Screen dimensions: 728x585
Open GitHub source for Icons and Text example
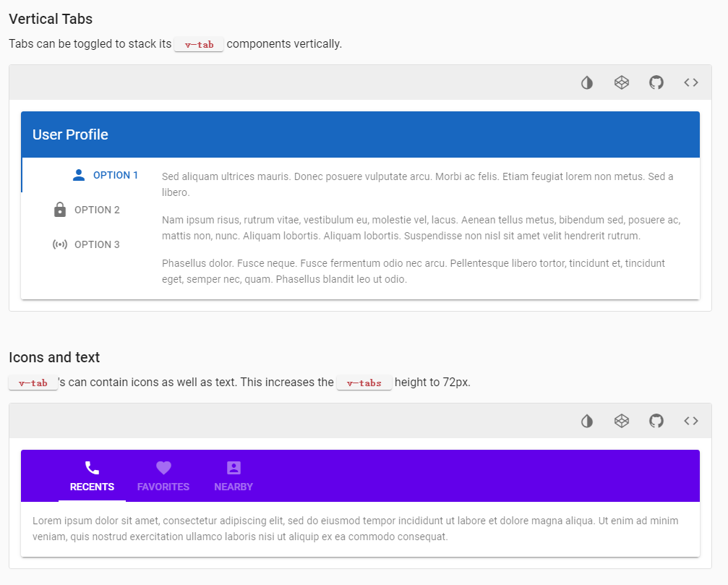[656, 420]
